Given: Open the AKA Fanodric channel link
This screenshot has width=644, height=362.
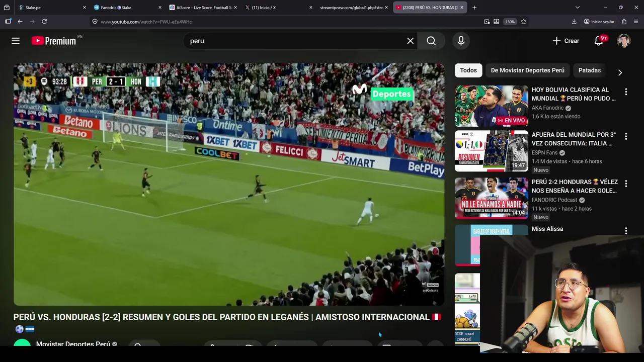Looking at the screenshot, I should click(x=547, y=108).
